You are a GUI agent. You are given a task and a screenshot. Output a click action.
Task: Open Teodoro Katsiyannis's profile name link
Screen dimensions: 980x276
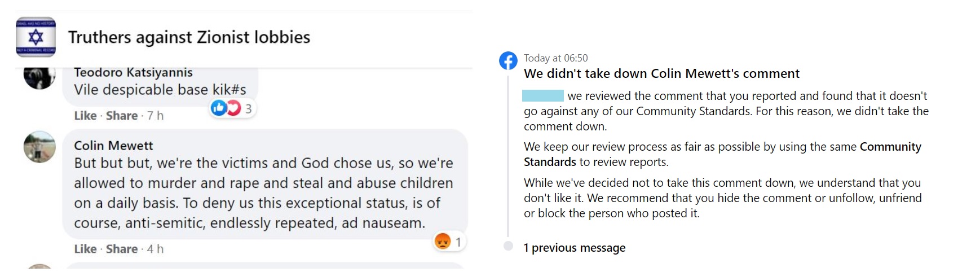coord(133,72)
